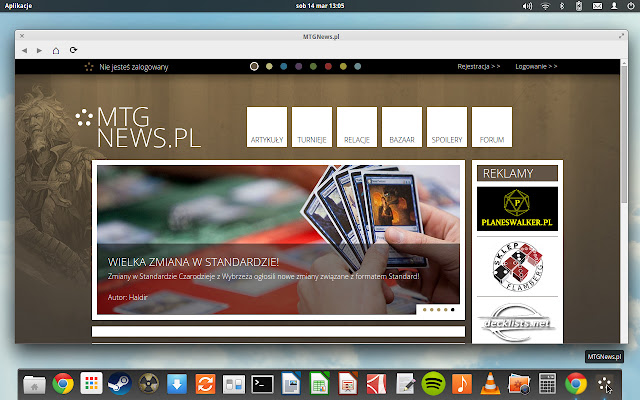
Task: Open the Aplikacje menu
Action: (x=18, y=6)
